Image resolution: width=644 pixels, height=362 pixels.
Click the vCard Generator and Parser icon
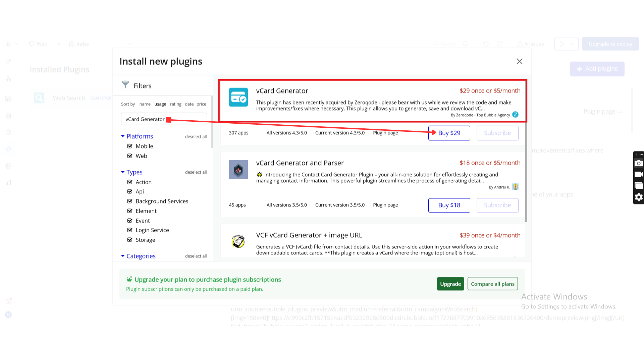pos(238,169)
